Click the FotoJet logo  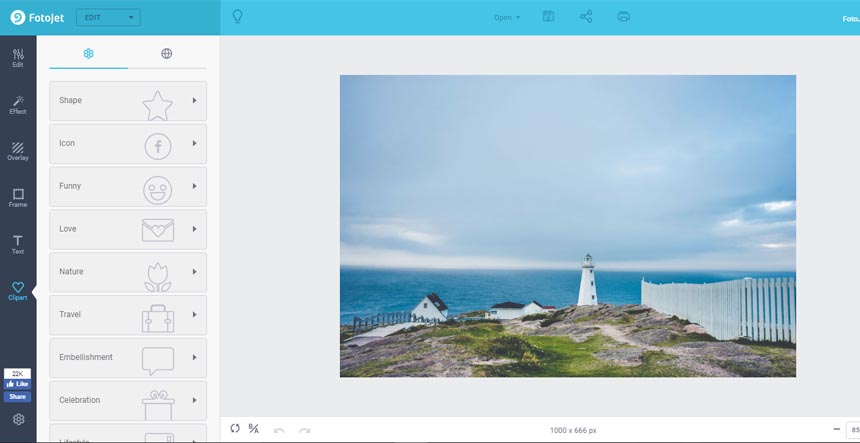tap(37, 18)
